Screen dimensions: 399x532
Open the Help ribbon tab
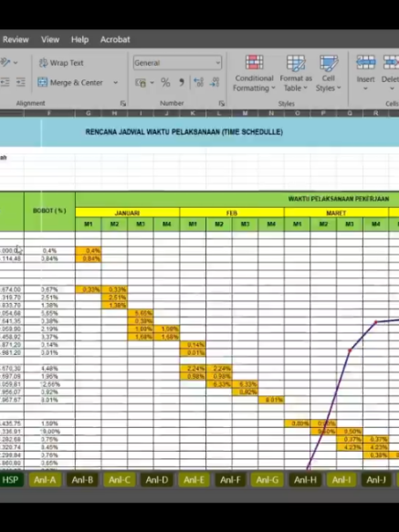[x=79, y=40]
